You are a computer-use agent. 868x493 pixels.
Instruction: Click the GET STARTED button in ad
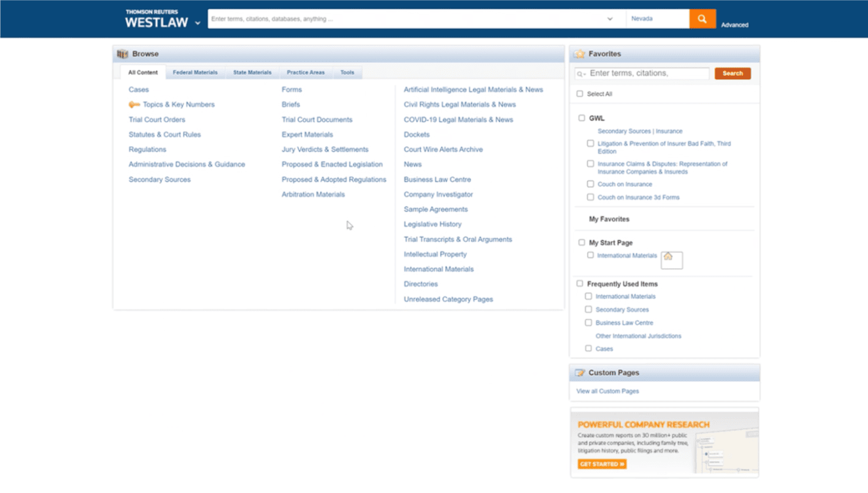[x=602, y=464]
